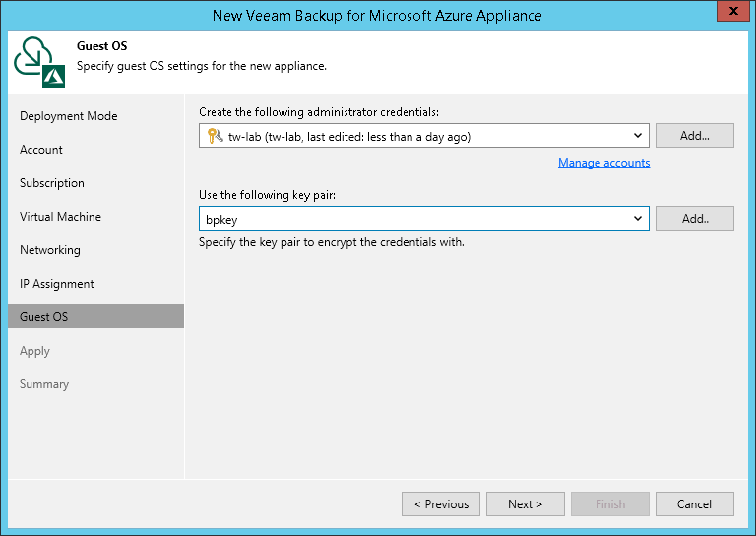Click the window title bar text
Viewport: 756px width, 536px height.
click(x=377, y=16)
